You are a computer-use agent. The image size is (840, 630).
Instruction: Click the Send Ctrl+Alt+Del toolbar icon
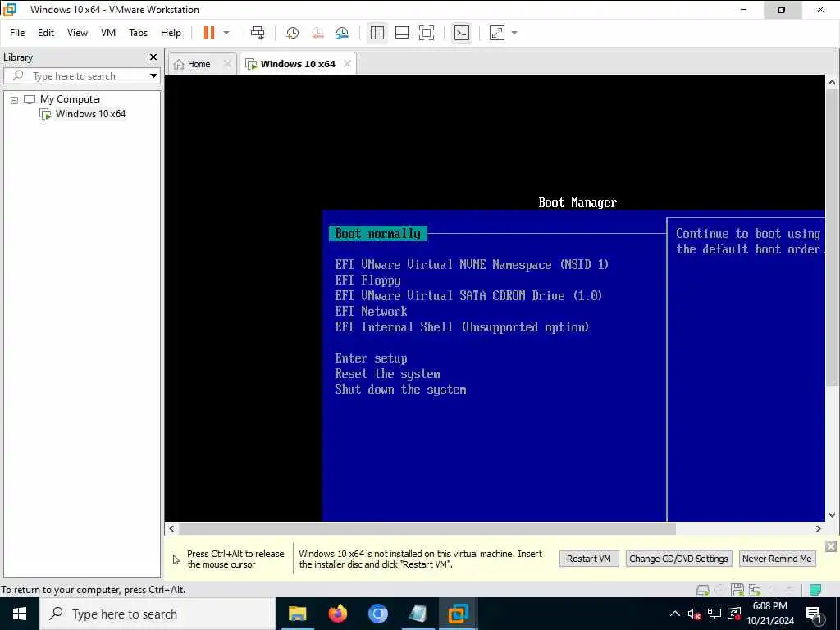(258, 33)
